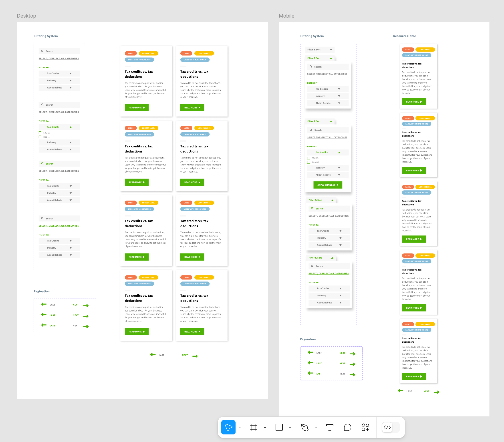Select the Move tool in toolbar
This screenshot has width=504, height=442.
[228, 427]
